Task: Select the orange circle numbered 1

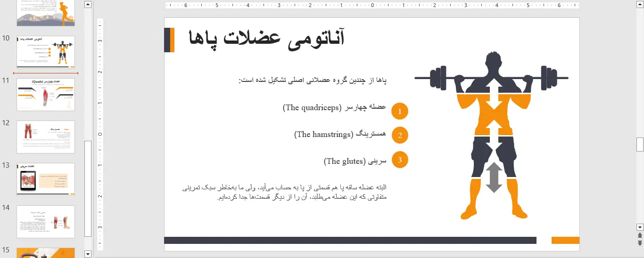Action: [x=400, y=112]
